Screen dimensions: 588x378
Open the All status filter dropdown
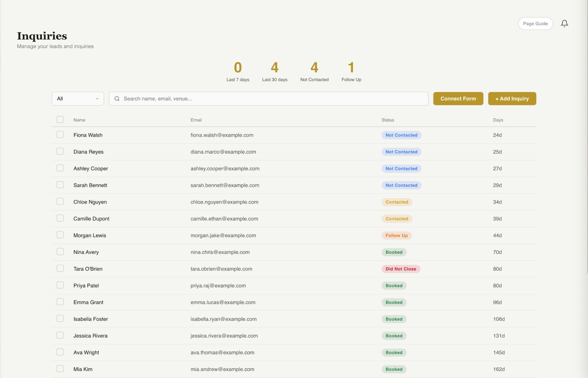click(x=77, y=98)
